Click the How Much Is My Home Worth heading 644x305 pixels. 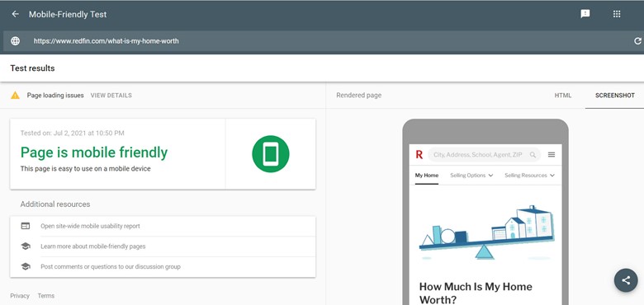(x=476, y=293)
